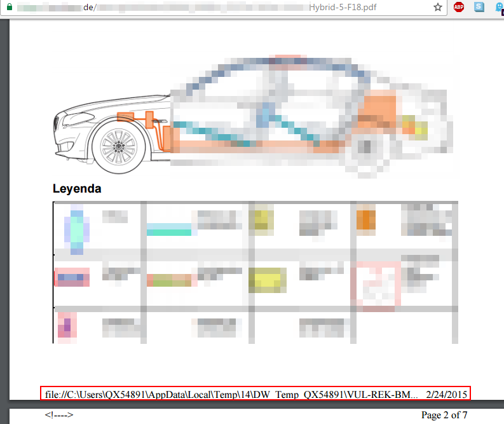The width and height of the screenshot is (504, 424).
Task: Select the orange swatch in legend's first row
Action: pyautogui.click(x=367, y=219)
